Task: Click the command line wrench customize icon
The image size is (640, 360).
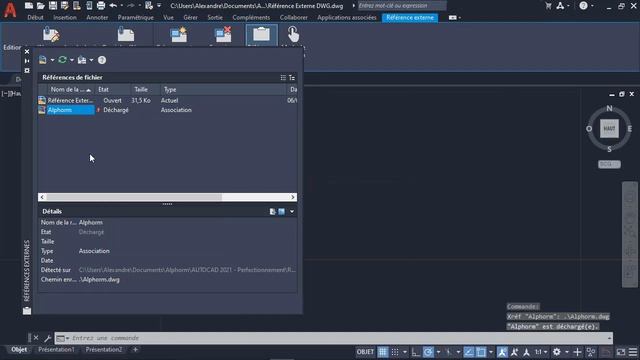Action: click(47, 338)
